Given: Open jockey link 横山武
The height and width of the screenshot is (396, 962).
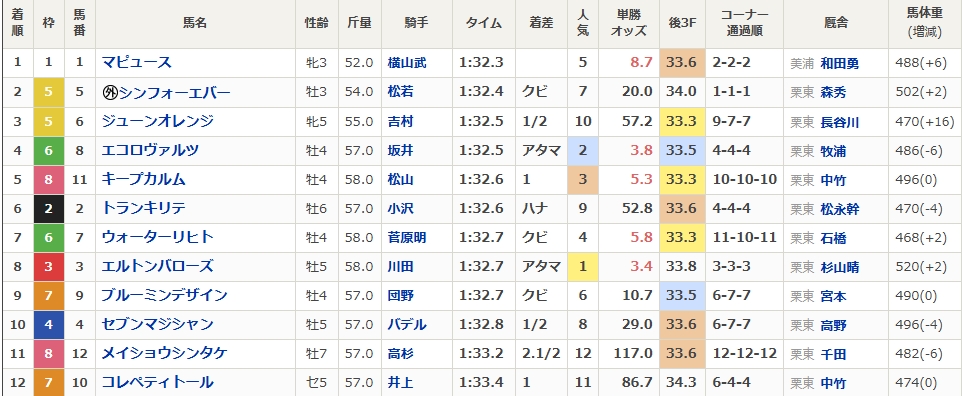Looking at the screenshot, I should point(407,63).
